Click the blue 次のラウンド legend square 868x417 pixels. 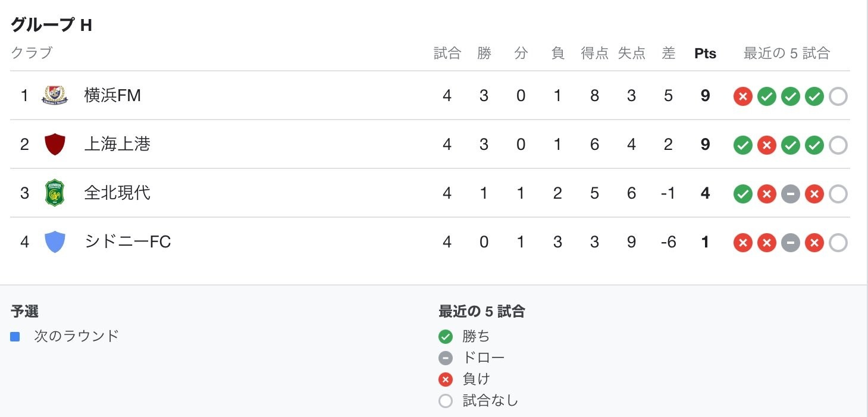pos(15,337)
